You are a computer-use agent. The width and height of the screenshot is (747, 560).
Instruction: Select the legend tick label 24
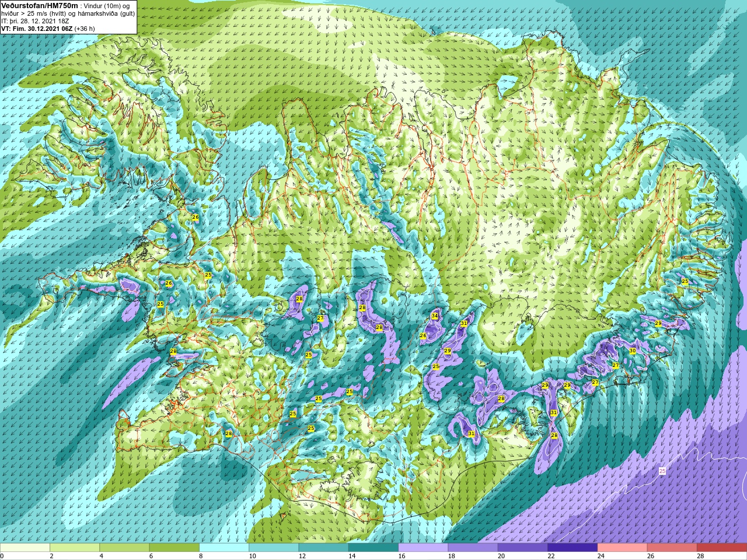point(601,556)
